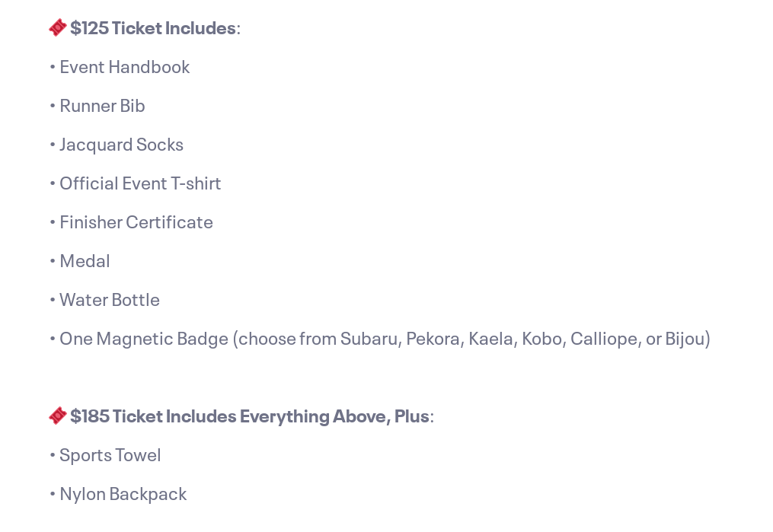
Task: Click the 'Finisher Certificate' entry
Action: click(136, 223)
